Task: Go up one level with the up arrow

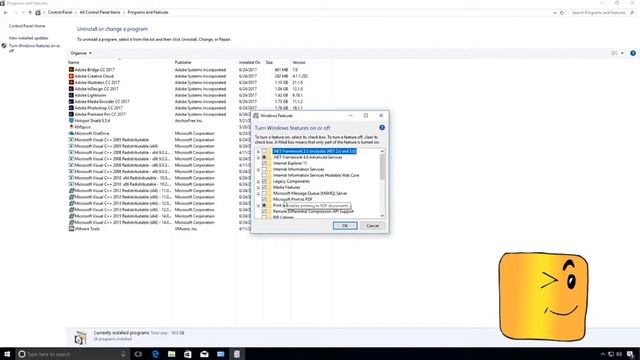Action: (30, 13)
